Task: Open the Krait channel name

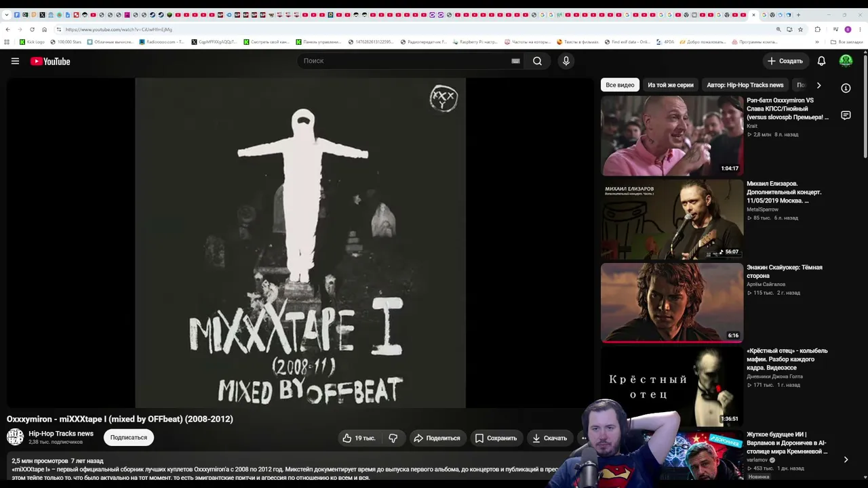Action: coord(752,126)
